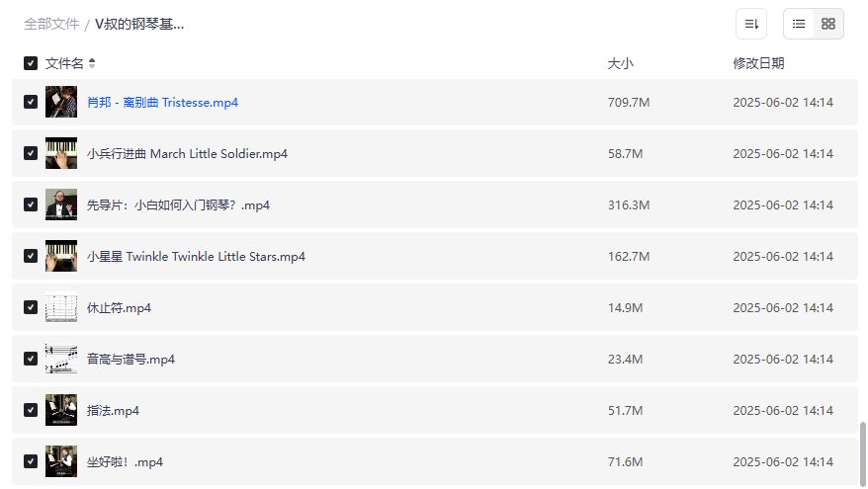Open the V叔的钢琴基... breadcrumb folder

139,24
